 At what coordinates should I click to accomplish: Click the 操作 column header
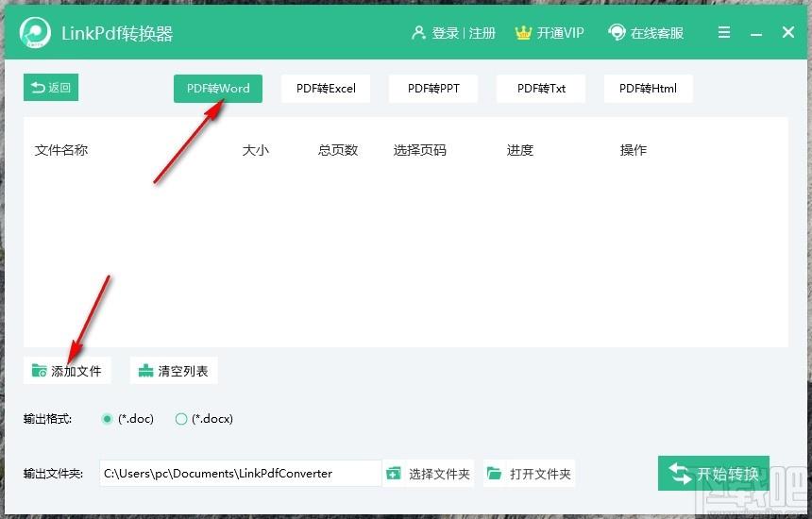pos(634,150)
